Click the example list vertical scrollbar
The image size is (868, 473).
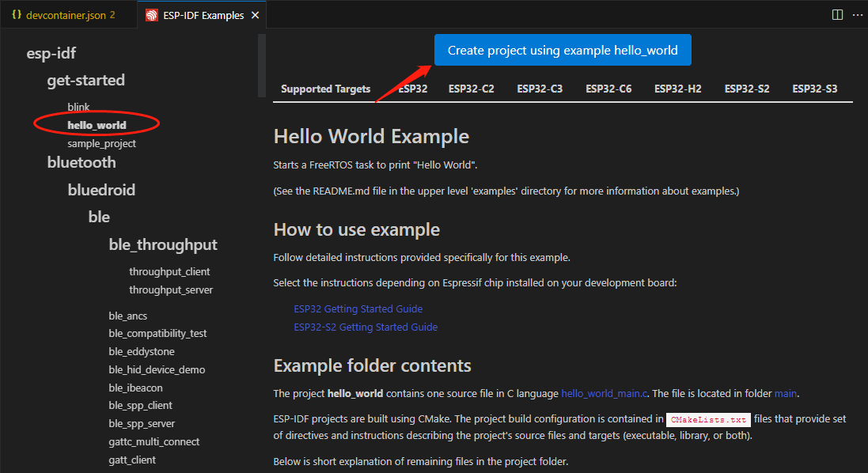coord(261,67)
